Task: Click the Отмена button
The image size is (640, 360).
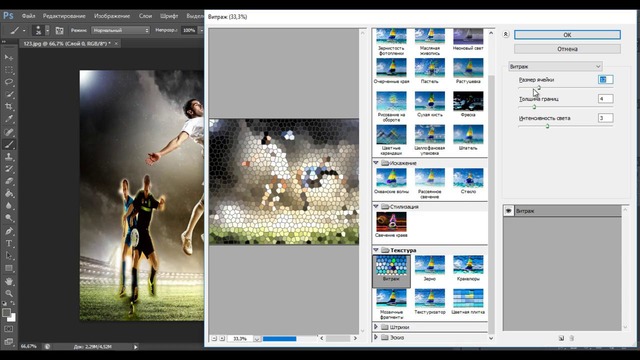Action: pyautogui.click(x=567, y=49)
